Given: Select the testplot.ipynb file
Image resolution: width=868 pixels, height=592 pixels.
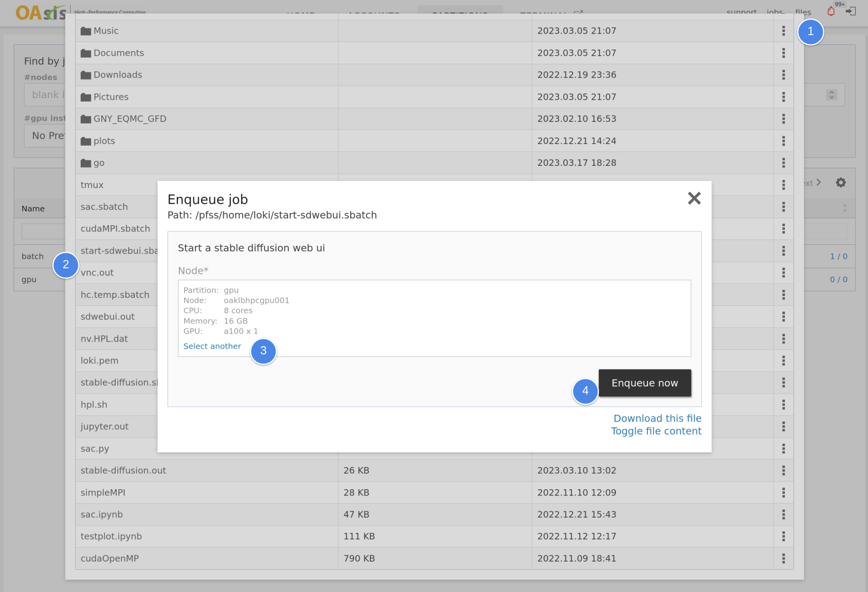Looking at the screenshot, I should coord(111,536).
